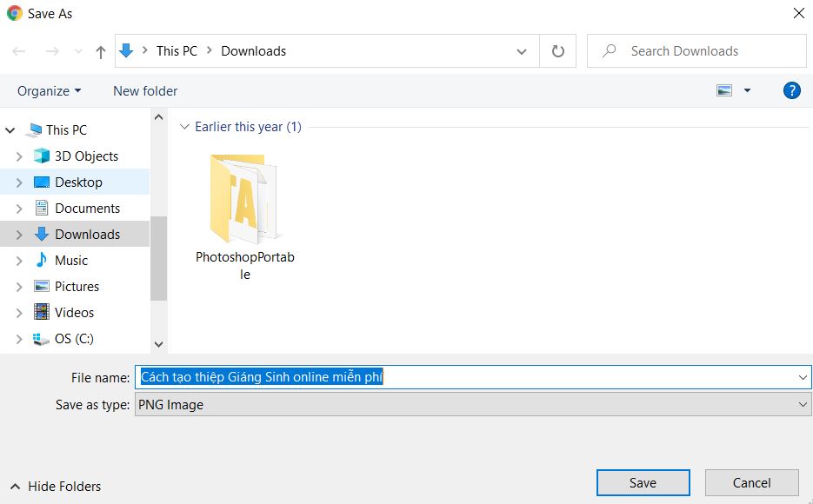The width and height of the screenshot is (813, 504).
Task: Click the Save button
Action: (x=643, y=483)
